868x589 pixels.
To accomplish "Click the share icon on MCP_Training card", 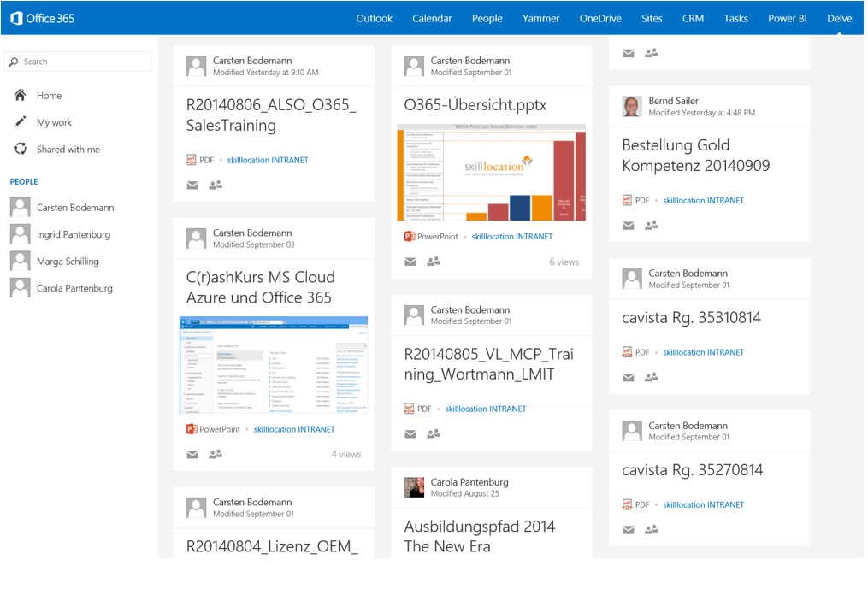I will pyautogui.click(x=434, y=433).
